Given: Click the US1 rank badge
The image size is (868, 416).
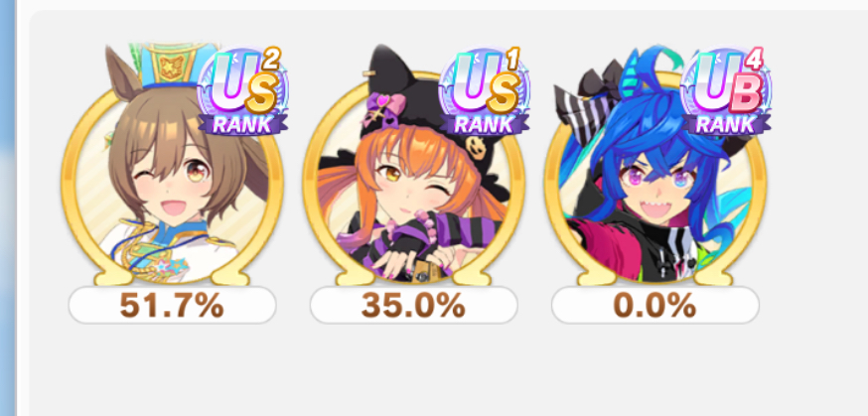Looking at the screenshot, I should tap(485, 91).
